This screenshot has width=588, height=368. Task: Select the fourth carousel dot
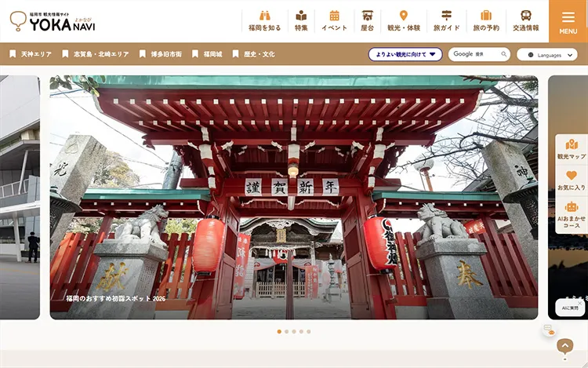301,332
